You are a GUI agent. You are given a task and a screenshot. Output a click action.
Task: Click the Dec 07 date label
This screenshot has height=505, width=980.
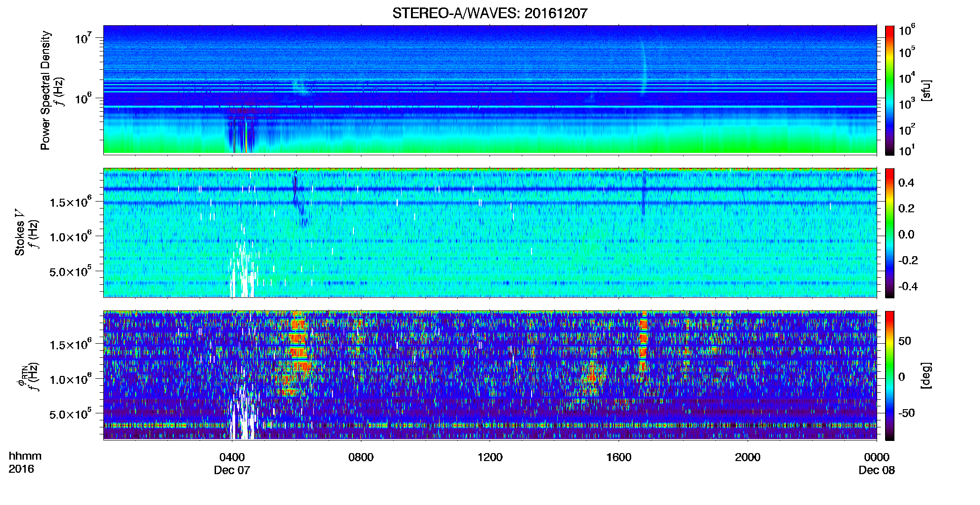(x=232, y=470)
